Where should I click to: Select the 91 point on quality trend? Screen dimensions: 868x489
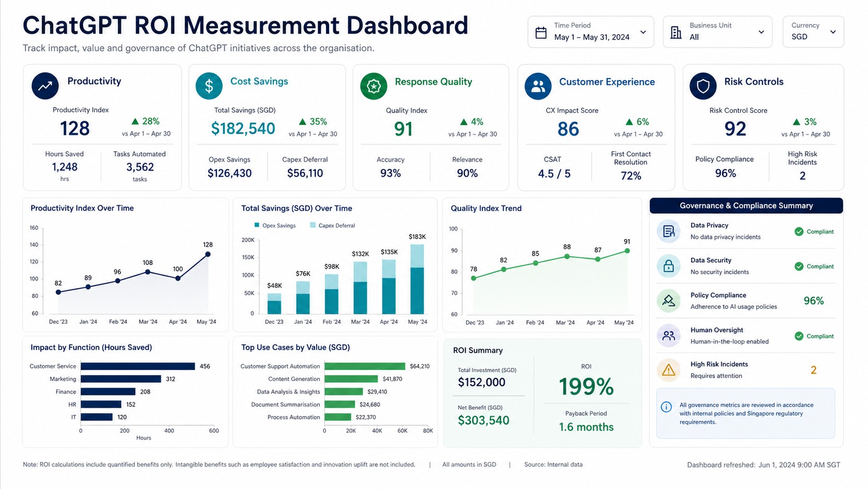(x=627, y=250)
